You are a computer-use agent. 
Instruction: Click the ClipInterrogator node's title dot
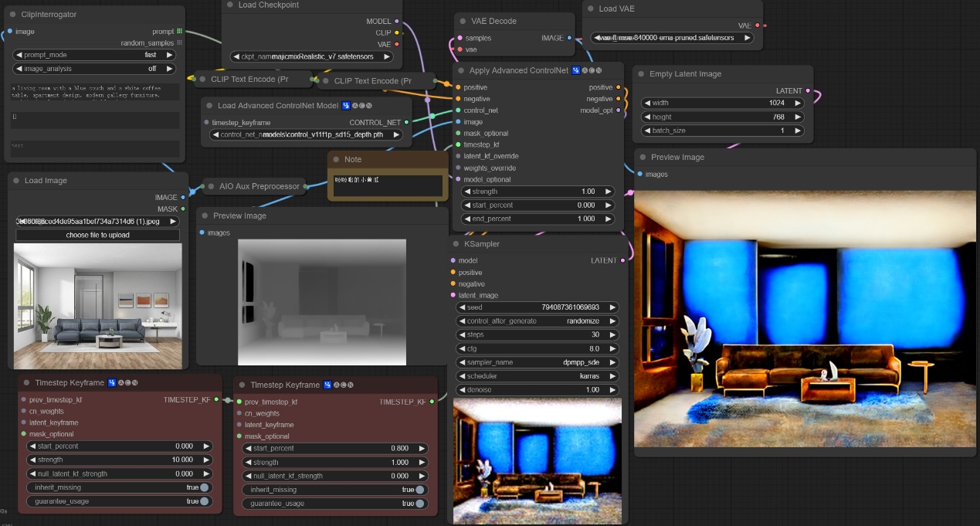13,15
